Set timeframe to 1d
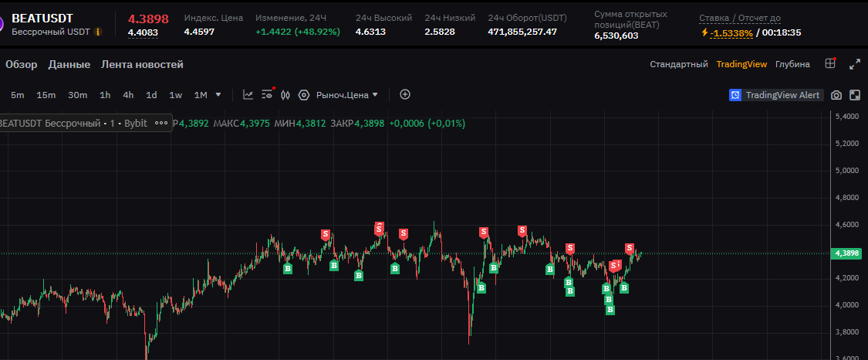Image resolution: width=868 pixels, height=360 pixels. 151,95
